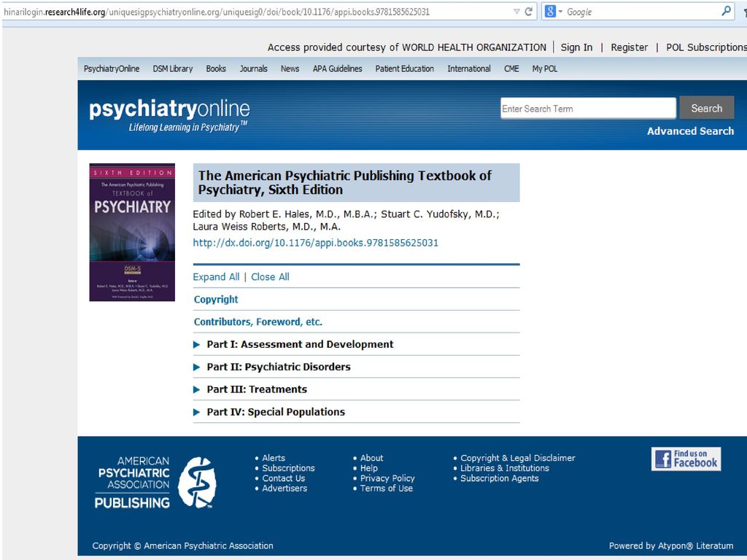Click the browser search magnifier icon
Image resolution: width=747 pixels, height=560 pixels.
coord(726,11)
